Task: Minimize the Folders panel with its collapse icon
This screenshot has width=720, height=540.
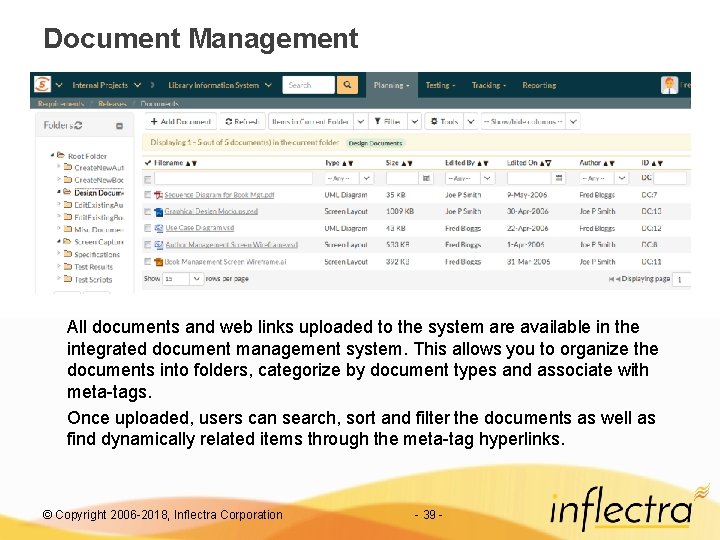Action: tap(119, 126)
